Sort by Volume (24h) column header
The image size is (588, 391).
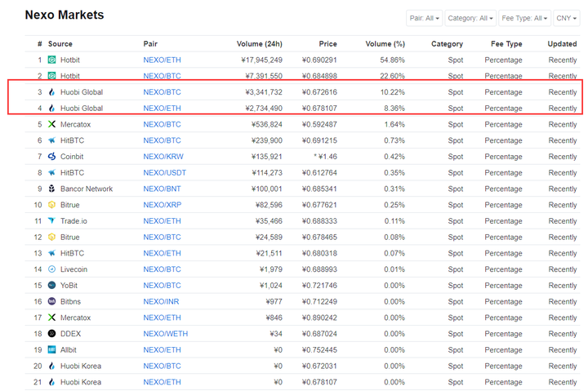tap(259, 44)
